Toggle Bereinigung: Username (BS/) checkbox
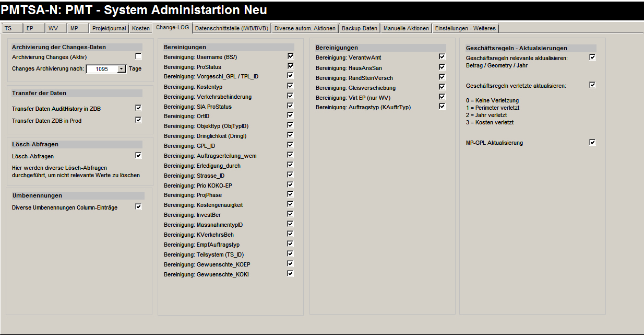 (x=291, y=56)
